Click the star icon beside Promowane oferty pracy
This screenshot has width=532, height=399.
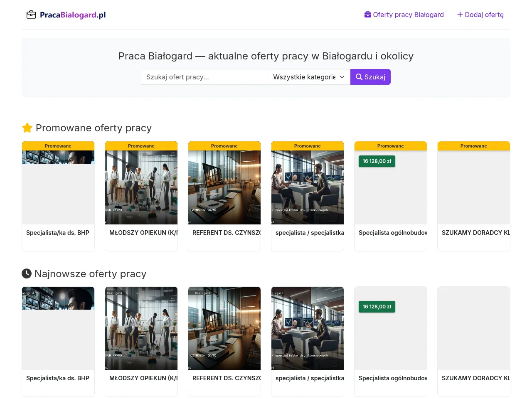pyautogui.click(x=27, y=128)
